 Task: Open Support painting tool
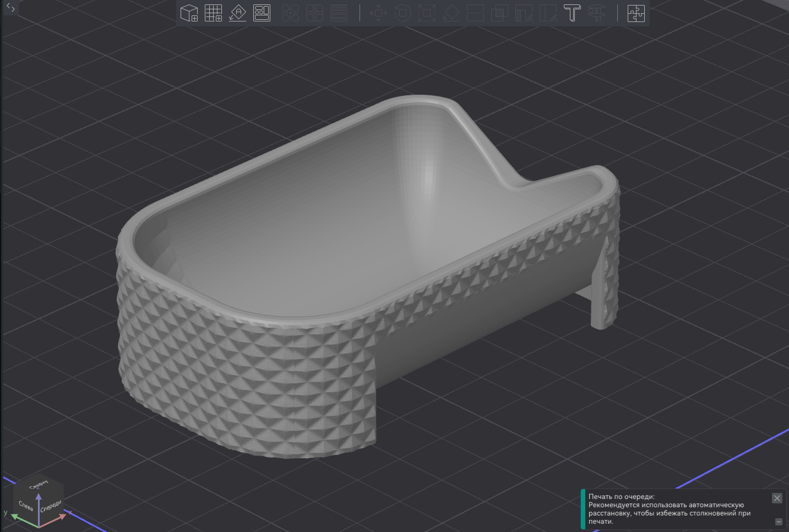pos(524,13)
